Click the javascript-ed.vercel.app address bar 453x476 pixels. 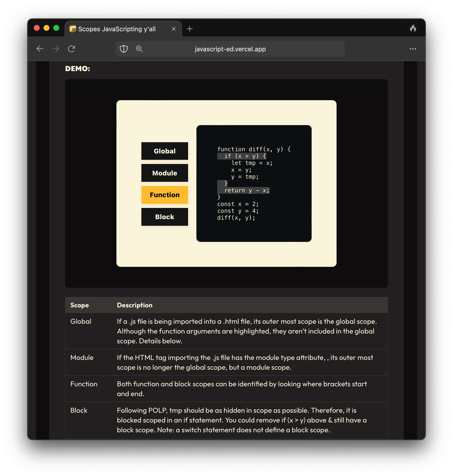pos(230,49)
